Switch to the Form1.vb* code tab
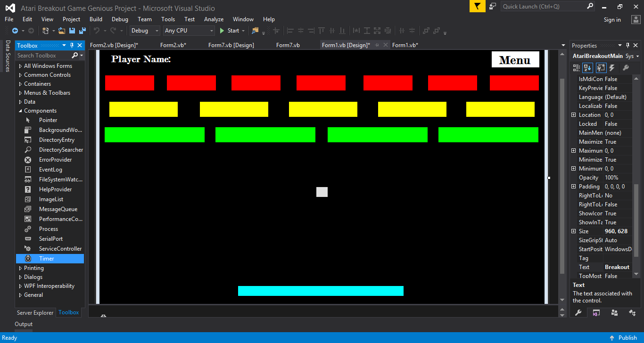Viewport: 644px width, 343px height. [x=405, y=45]
